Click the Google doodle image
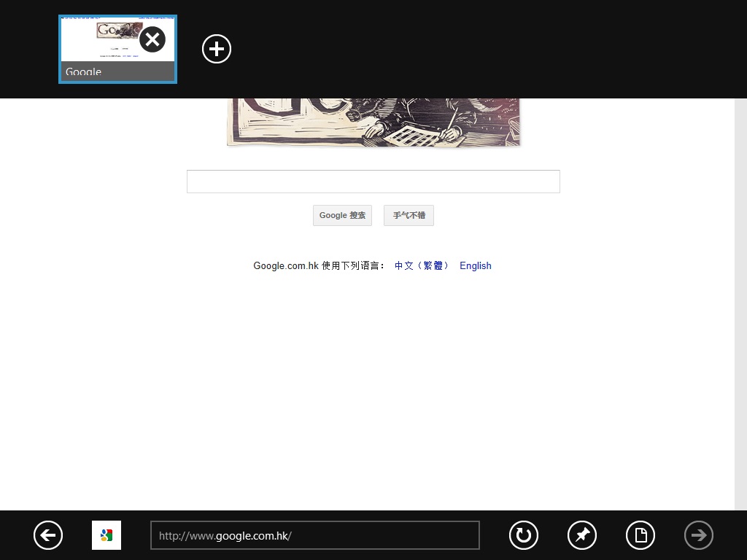This screenshot has width=747, height=560. (x=373, y=122)
